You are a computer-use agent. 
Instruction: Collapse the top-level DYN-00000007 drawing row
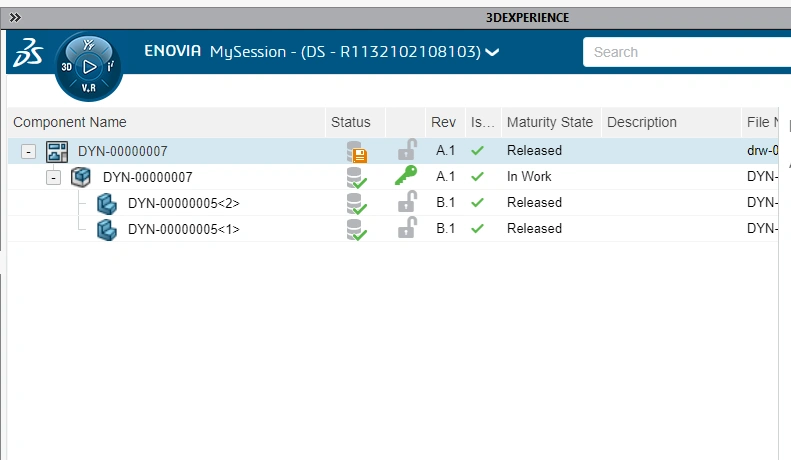pos(28,151)
